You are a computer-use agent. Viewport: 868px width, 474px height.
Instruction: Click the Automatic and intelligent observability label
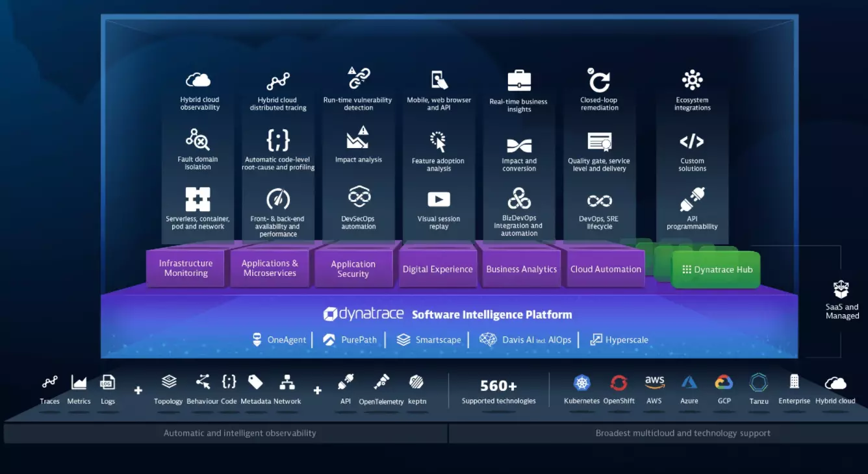pos(240,433)
